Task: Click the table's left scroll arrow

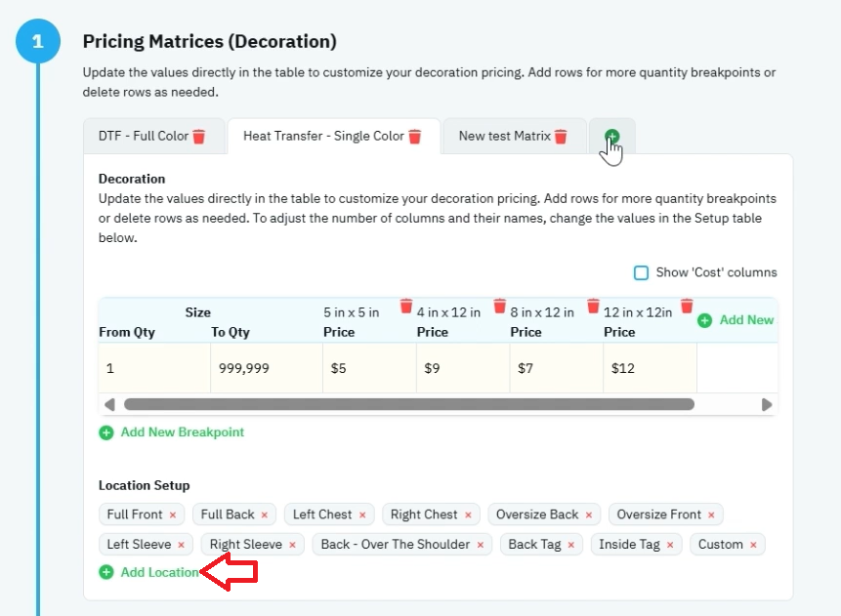Action: click(110, 405)
